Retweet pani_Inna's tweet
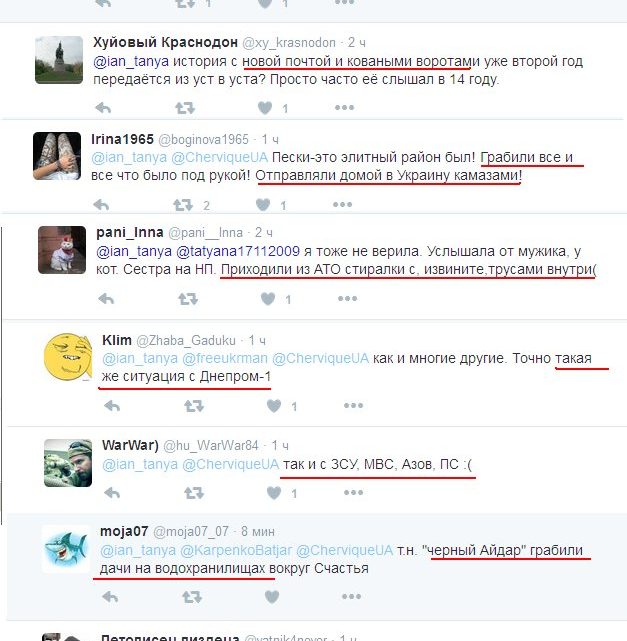This screenshot has height=641, width=627. pos(188,299)
